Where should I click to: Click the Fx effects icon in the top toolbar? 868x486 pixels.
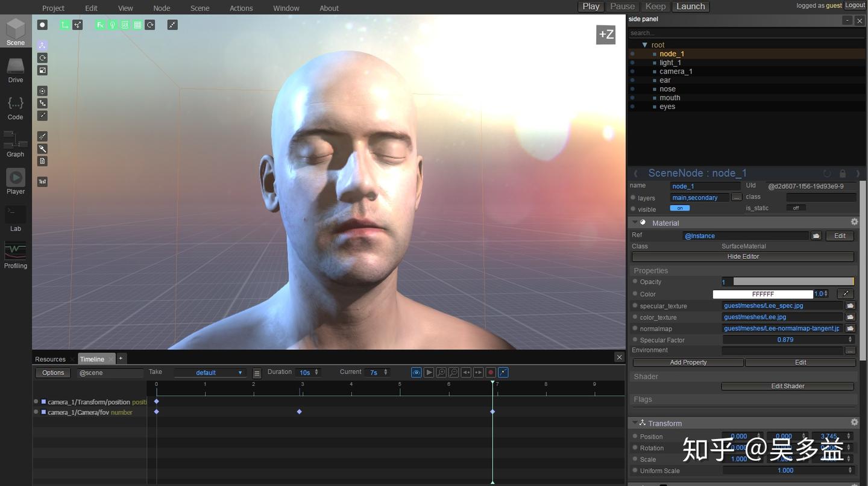point(100,25)
